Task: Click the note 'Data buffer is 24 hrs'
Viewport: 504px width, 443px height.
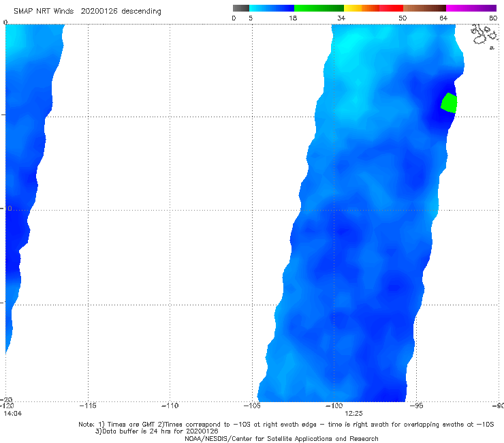Action: 136,431
